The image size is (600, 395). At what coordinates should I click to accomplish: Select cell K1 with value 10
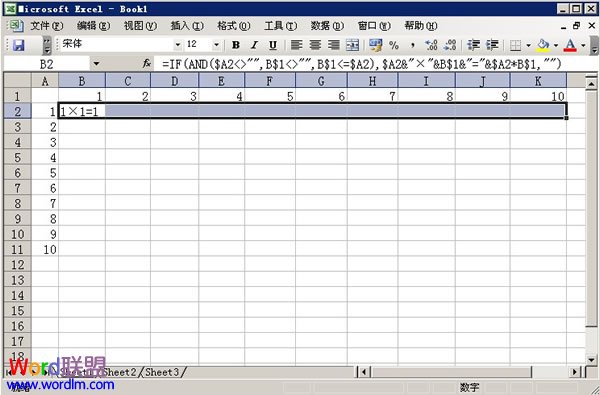(538, 96)
